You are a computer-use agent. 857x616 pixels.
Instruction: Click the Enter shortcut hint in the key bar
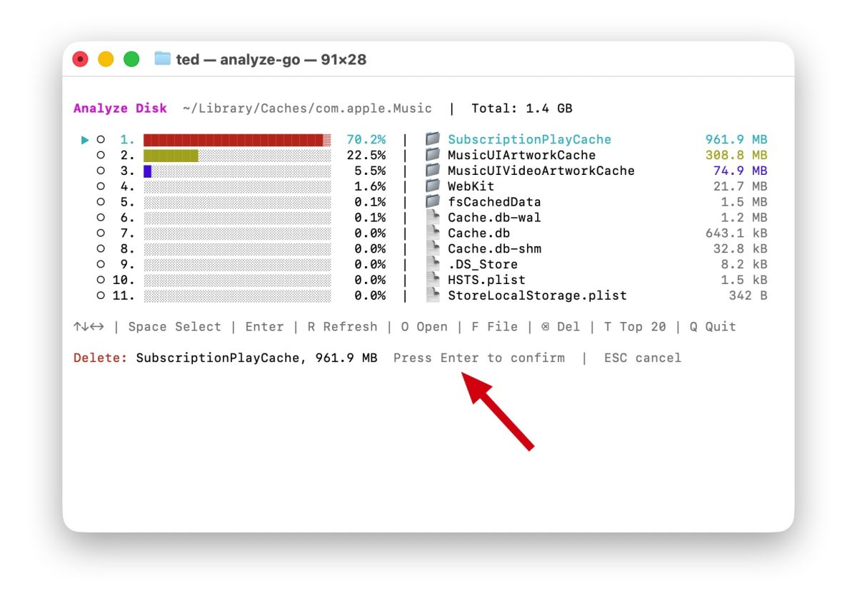[264, 327]
